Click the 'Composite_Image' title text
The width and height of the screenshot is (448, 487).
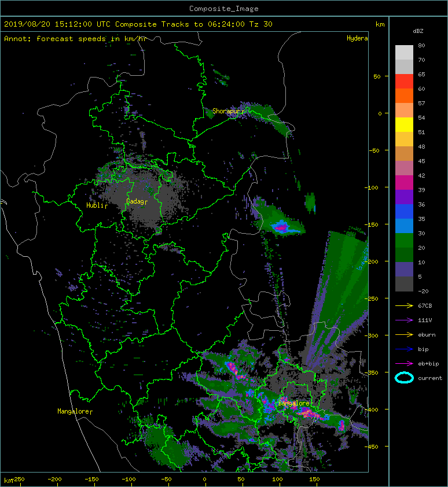click(224, 9)
